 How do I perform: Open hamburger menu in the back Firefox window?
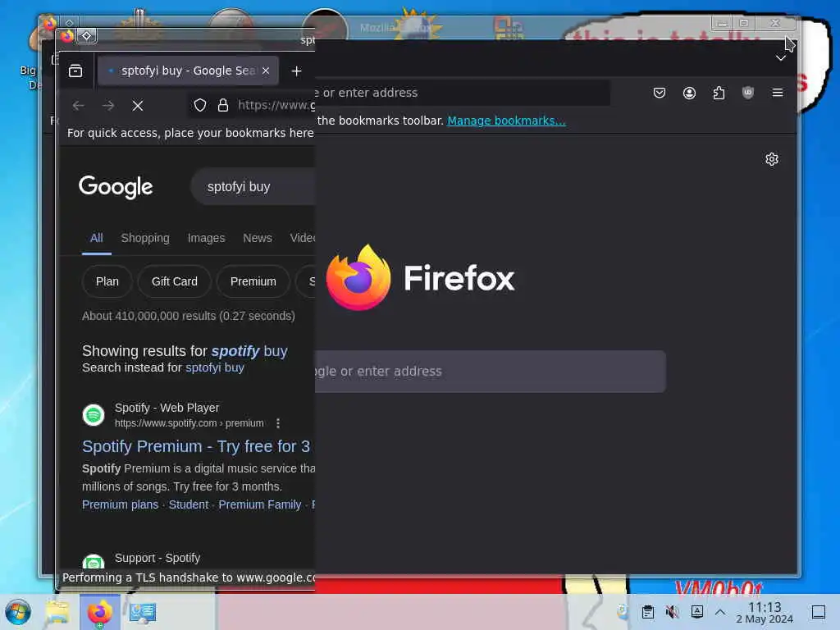coord(778,93)
